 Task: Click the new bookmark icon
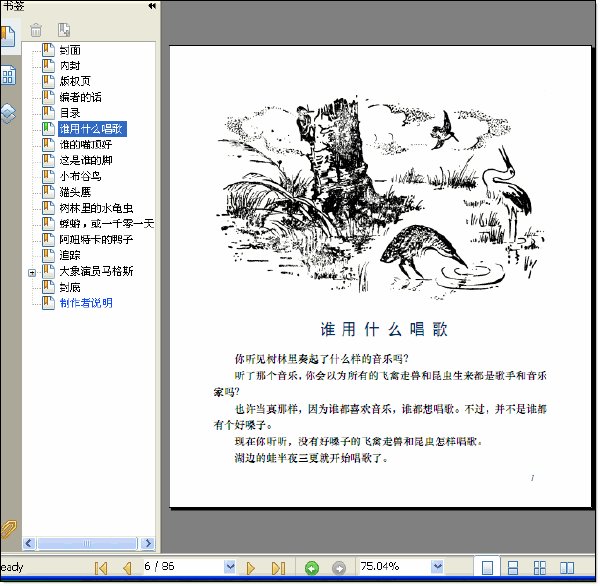64,30
